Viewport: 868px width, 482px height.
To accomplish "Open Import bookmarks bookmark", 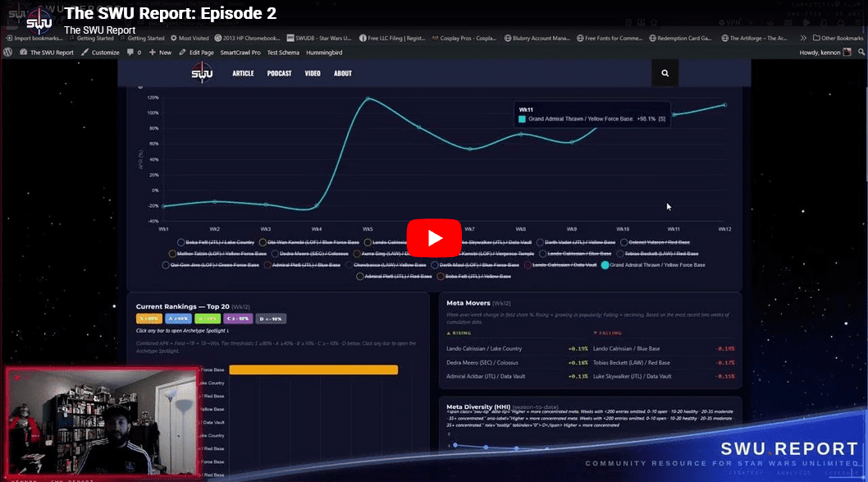I will click(x=34, y=39).
